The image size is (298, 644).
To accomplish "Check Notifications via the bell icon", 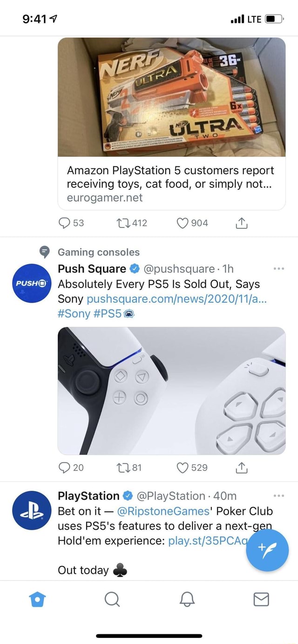I will 186,600.
